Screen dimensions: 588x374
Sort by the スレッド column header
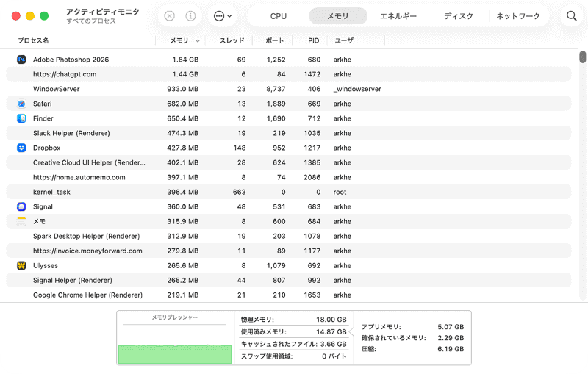232,40
